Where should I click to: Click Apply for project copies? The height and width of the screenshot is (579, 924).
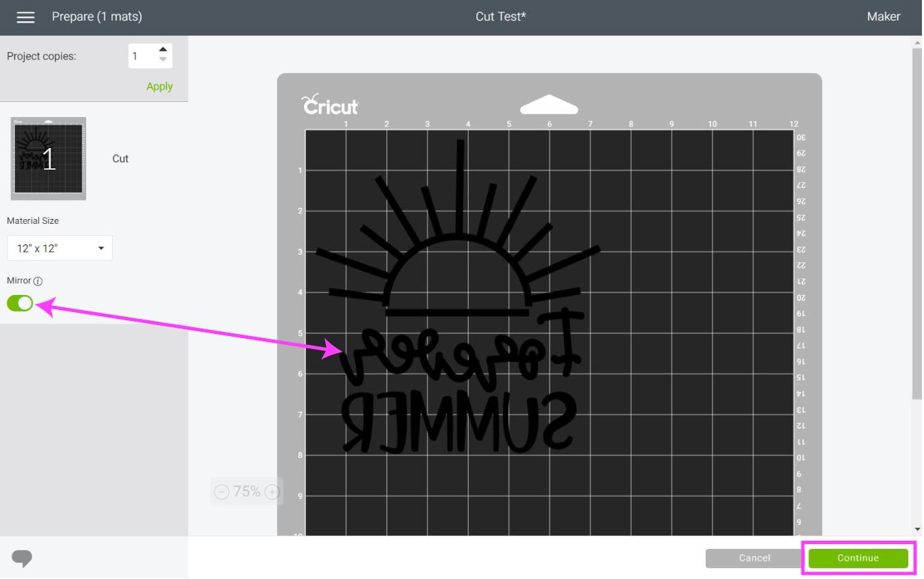[159, 86]
